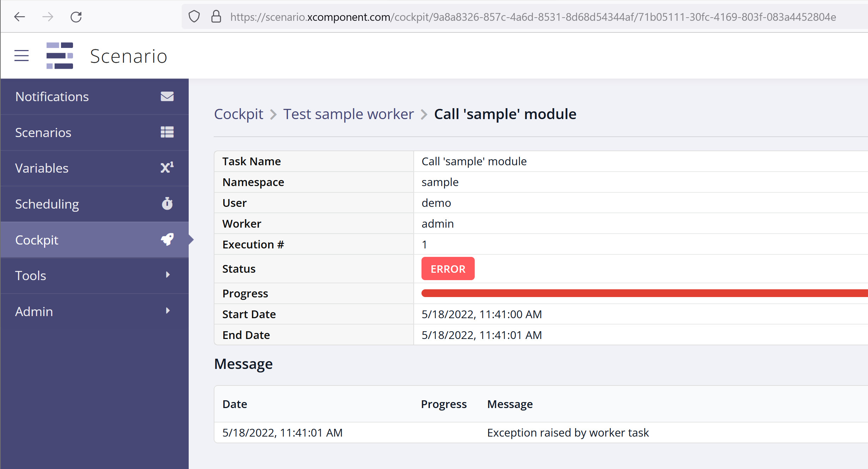This screenshot has height=469, width=868.
Task: Click the Cockpit rocket icon
Action: [x=168, y=240]
